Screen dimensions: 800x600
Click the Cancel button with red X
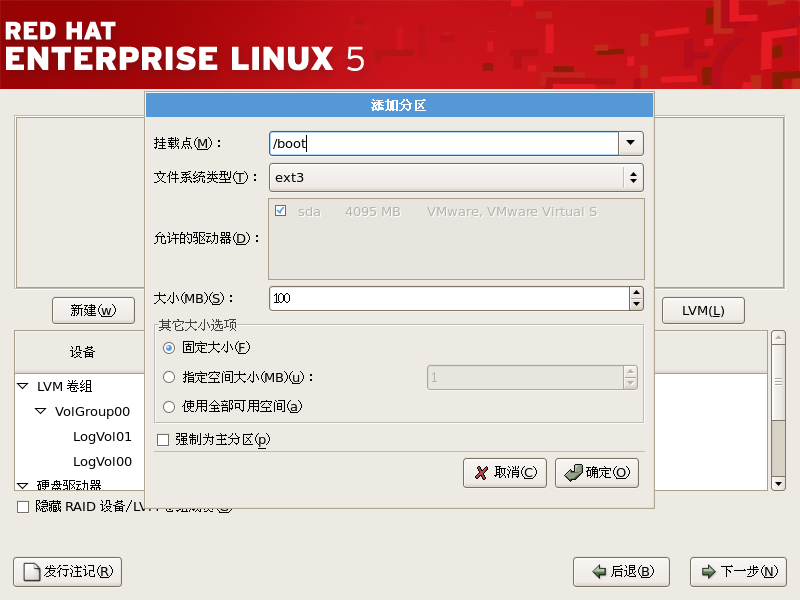point(505,473)
